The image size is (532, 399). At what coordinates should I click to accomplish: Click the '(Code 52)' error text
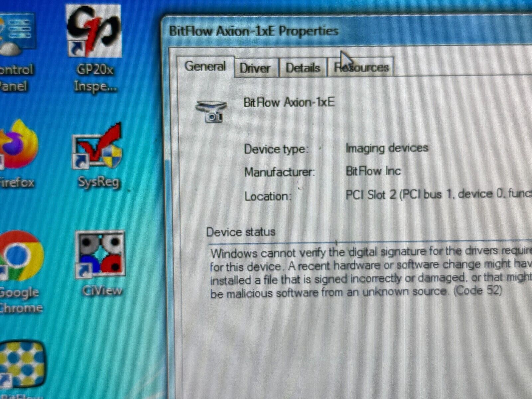coord(477,291)
